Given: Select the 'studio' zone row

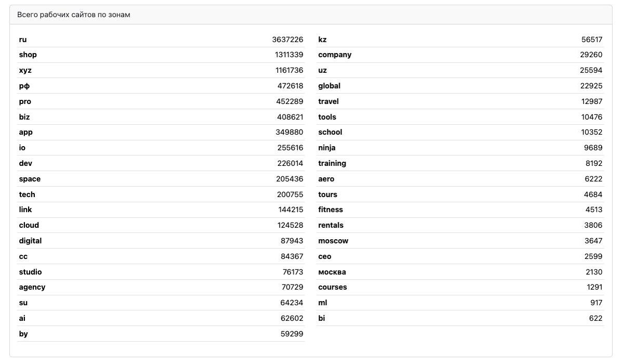Looking at the screenshot, I should (x=161, y=272).
